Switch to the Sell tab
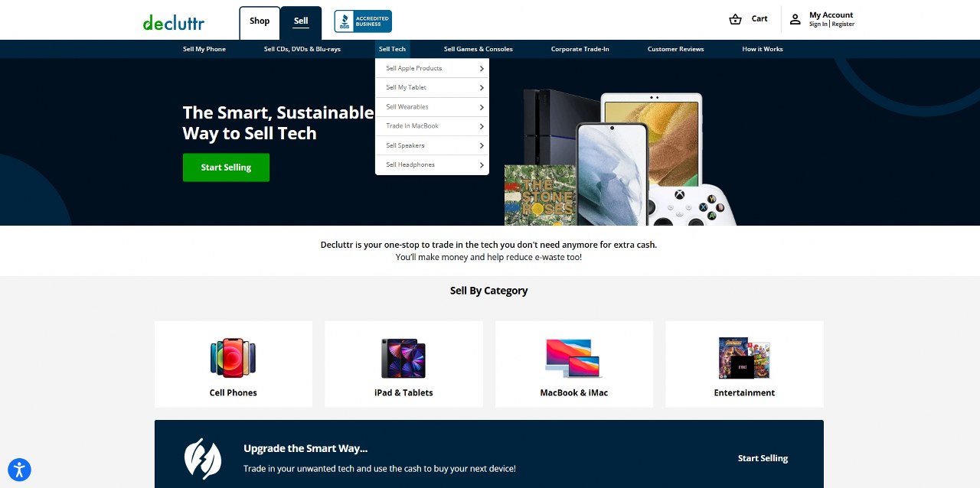The width and height of the screenshot is (980, 488). click(301, 22)
